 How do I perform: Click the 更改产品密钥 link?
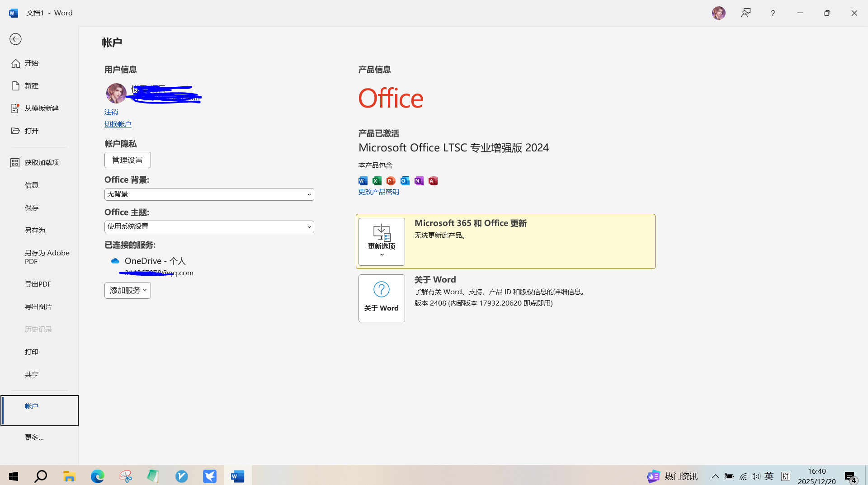pos(378,192)
